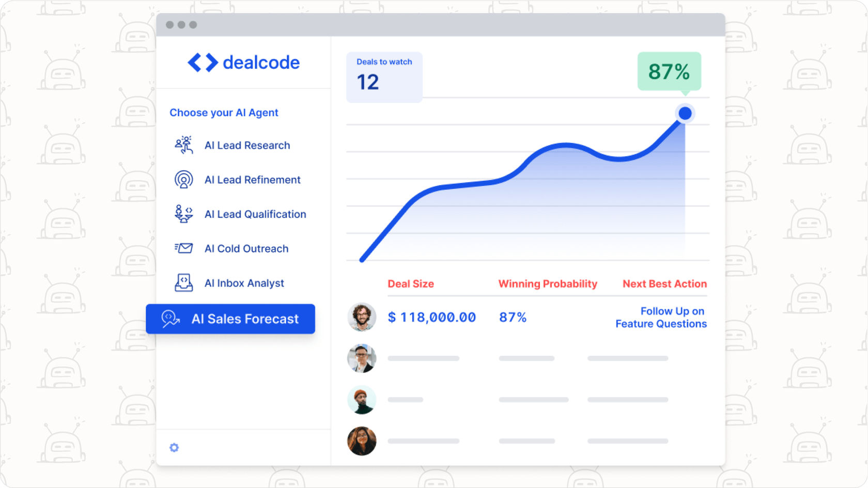
Task: Select the AI Inbox Analyst inbox icon
Action: (183, 282)
